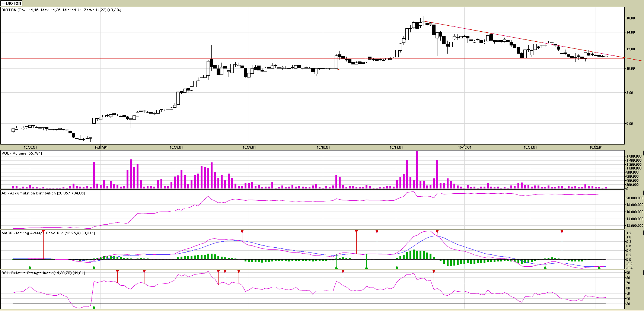Select the BIOTON price header with open/close values
The width and height of the screenshot is (644, 311).
pyautogui.click(x=61, y=10)
